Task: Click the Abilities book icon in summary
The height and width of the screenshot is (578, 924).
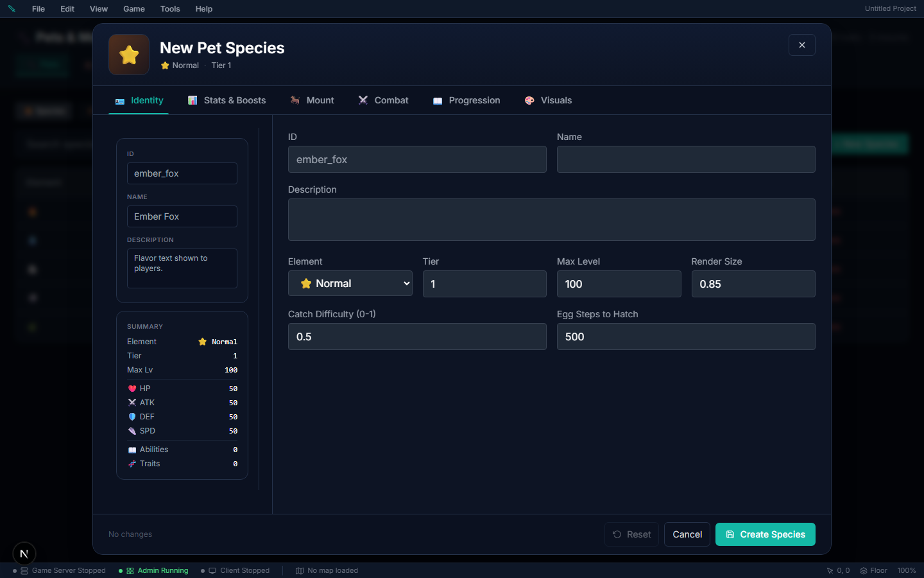Action: pyautogui.click(x=132, y=450)
